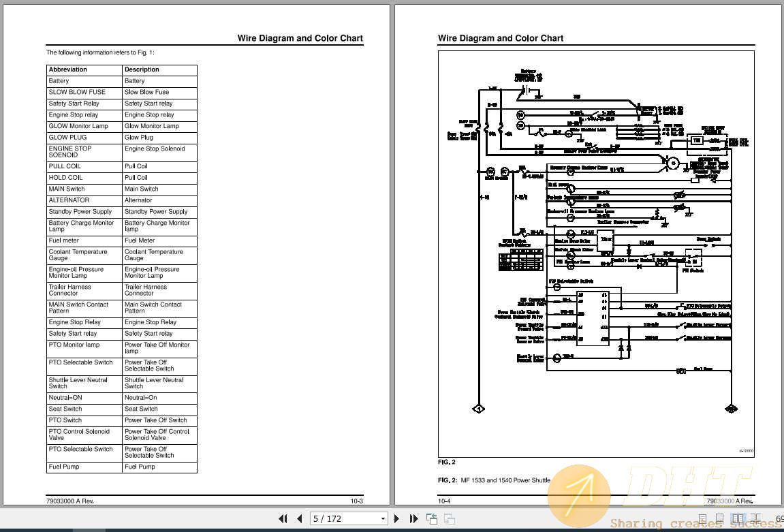Image resolution: width=784 pixels, height=532 pixels.
Task: Open the page selection combo box
Action: 349,518
